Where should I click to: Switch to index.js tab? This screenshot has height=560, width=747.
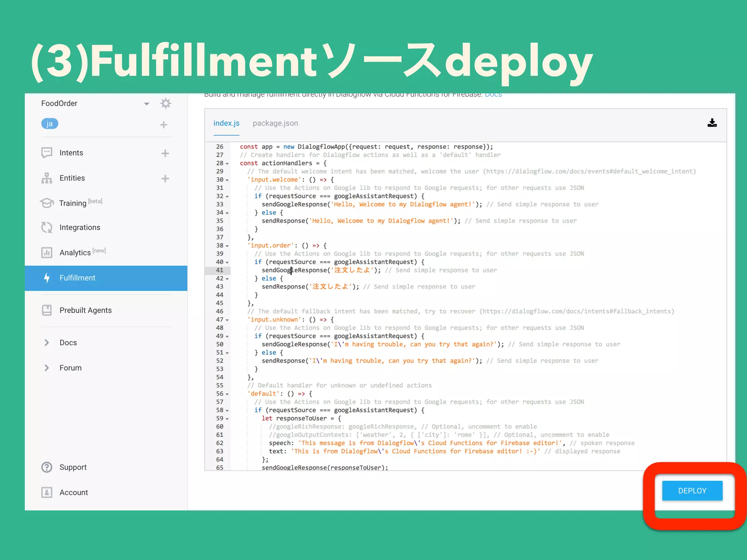(227, 123)
